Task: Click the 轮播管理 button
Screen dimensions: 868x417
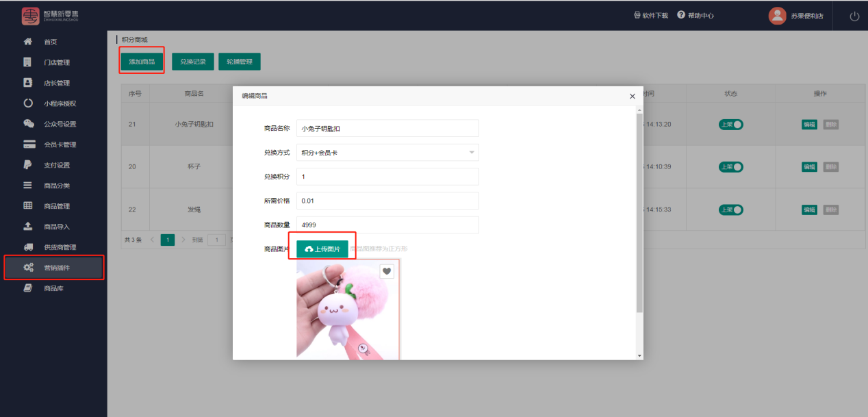Action: (240, 62)
